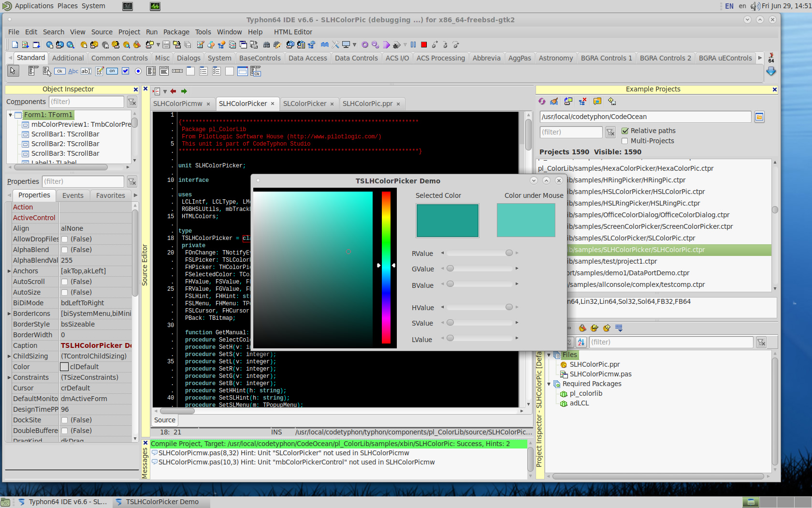Image resolution: width=812 pixels, height=508 pixels.
Task: Open the Run menu
Action: pos(152,32)
